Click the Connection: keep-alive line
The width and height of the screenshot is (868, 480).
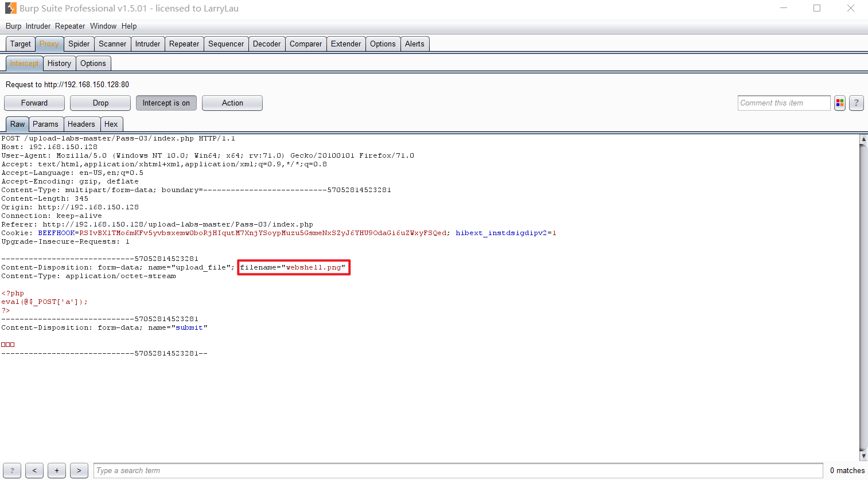click(52, 216)
